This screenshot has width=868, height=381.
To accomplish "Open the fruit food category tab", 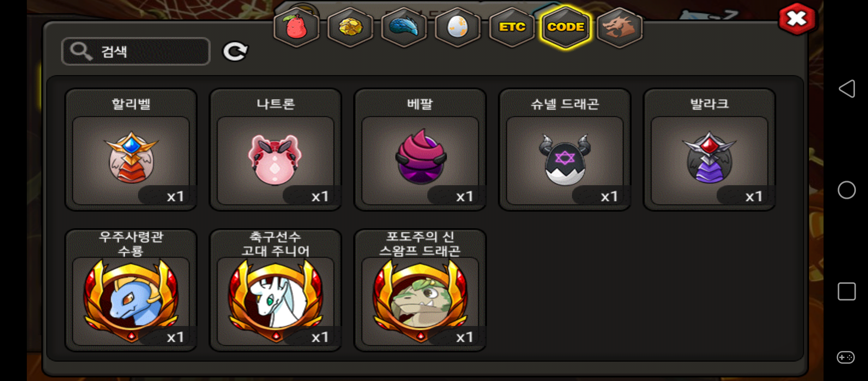I will [296, 27].
